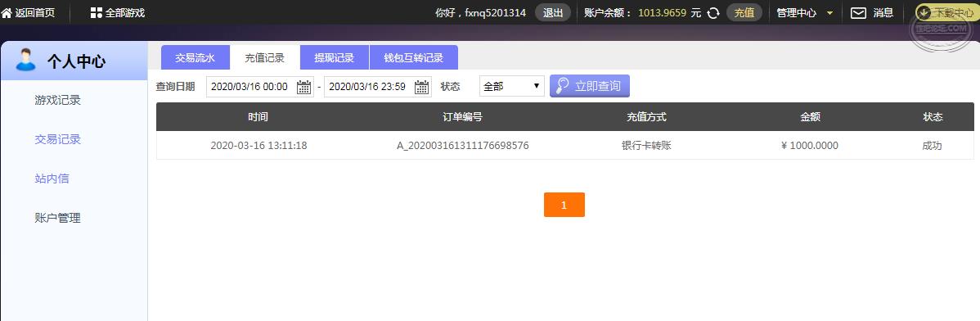Open the 全部游戏 grid icon
The width and height of the screenshot is (980, 321).
click(x=97, y=12)
